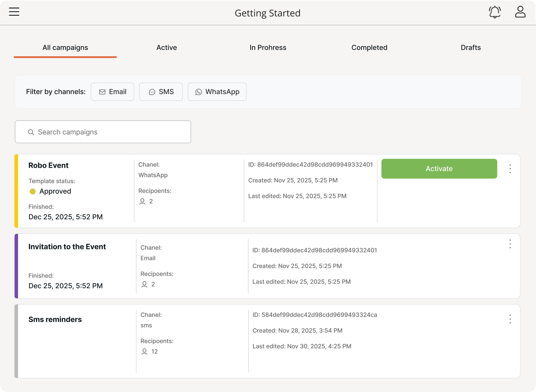Open the user profile icon

pyautogui.click(x=520, y=12)
